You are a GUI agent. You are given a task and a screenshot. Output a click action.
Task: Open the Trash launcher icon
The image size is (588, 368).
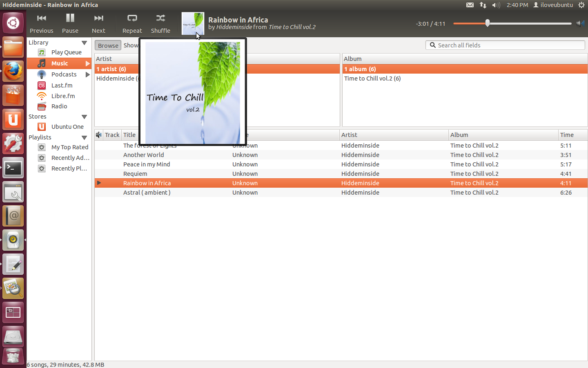[13, 357]
